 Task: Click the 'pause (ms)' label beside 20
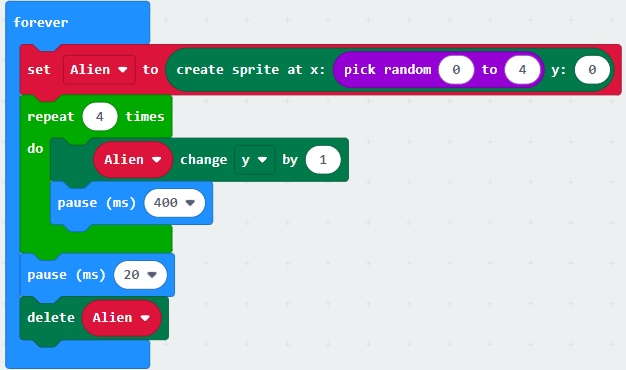click(66, 275)
